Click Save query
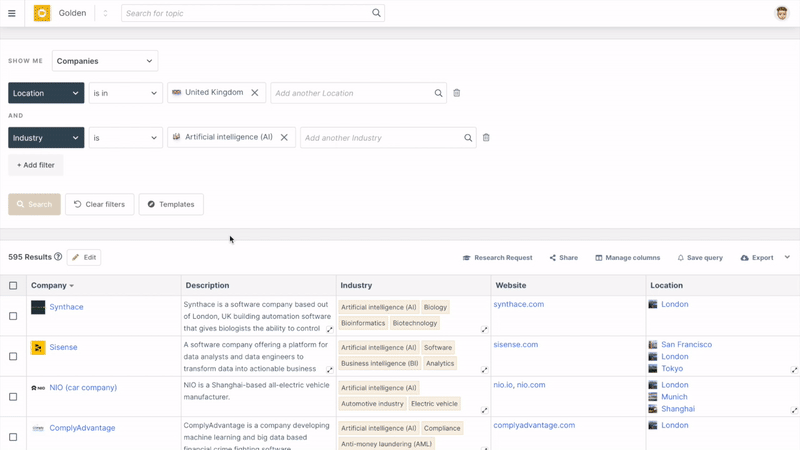The width and height of the screenshot is (800, 450). [x=700, y=258]
